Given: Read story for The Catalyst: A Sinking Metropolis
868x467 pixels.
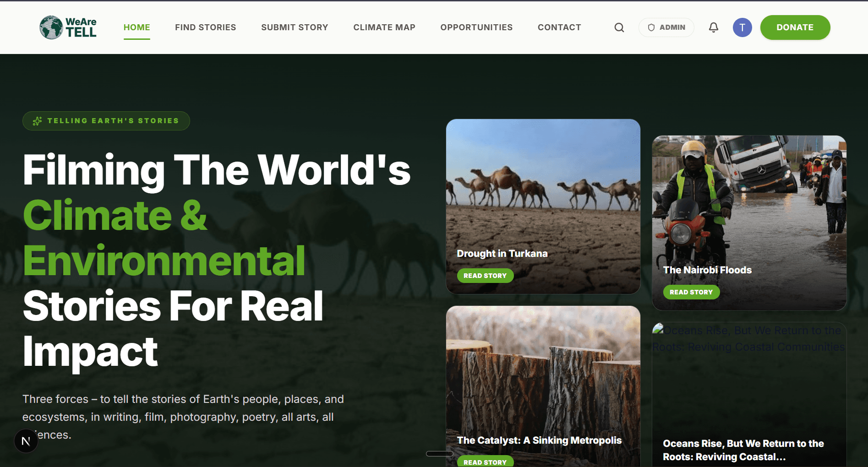Looking at the screenshot, I should click(485, 462).
